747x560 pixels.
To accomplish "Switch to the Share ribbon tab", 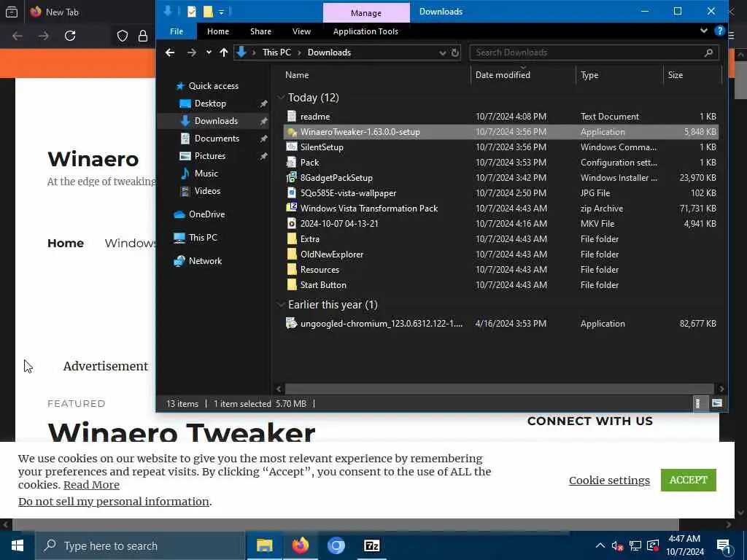I will coord(260,31).
